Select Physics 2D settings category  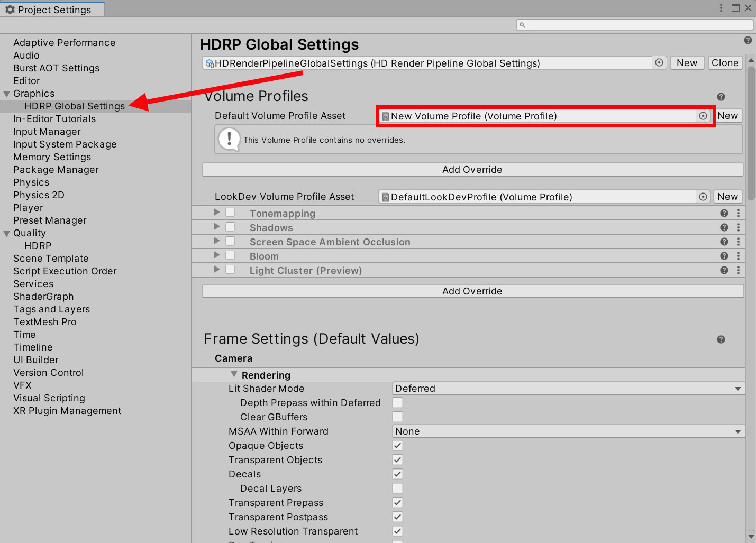[39, 195]
